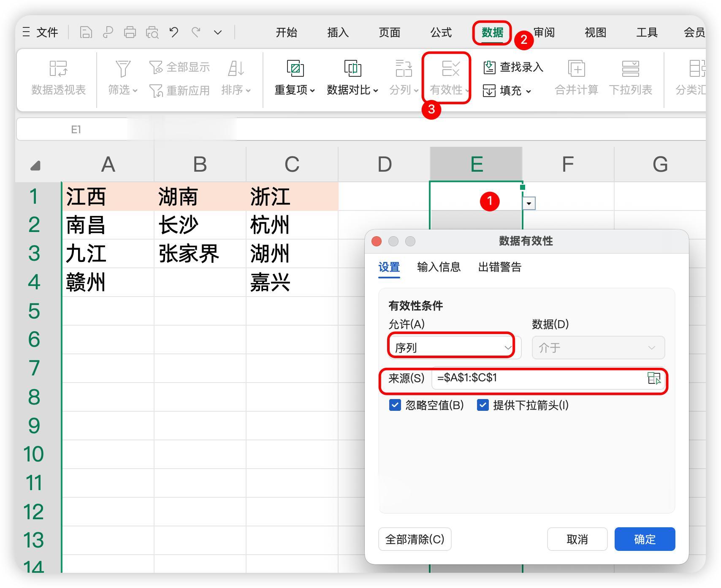Open the dropdown arrow on cell E1
The image size is (721, 588).
529,203
